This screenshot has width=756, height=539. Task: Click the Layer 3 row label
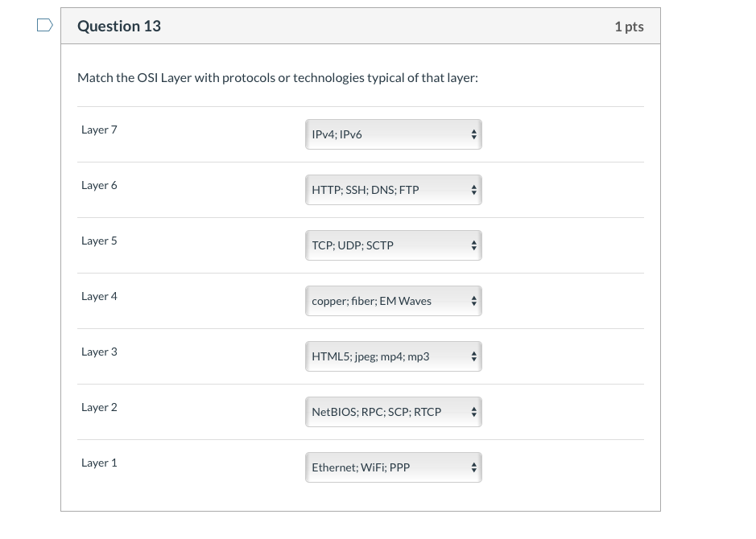pyautogui.click(x=99, y=352)
